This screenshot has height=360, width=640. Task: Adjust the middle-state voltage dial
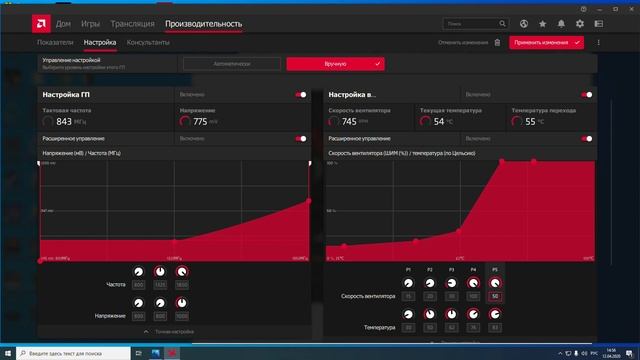[160, 303]
